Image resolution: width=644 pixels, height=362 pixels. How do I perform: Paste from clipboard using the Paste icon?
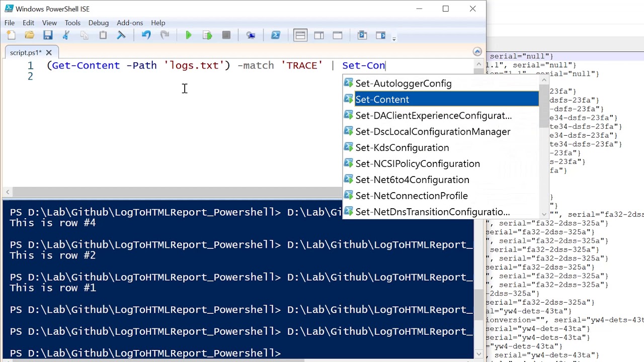103,35
